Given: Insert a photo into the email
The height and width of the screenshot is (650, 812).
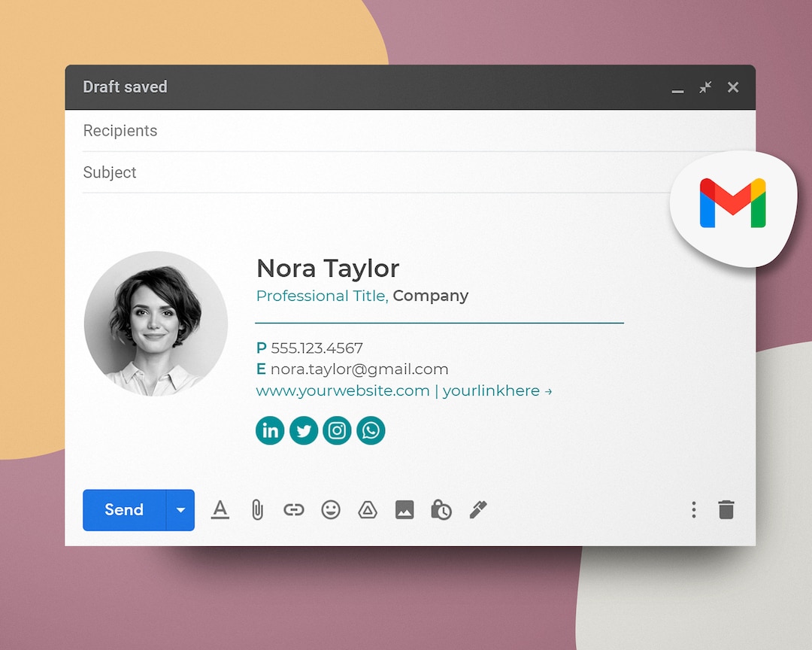Looking at the screenshot, I should pos(404,509).
